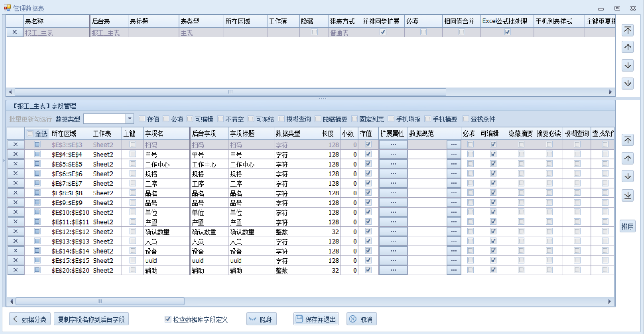Toggle the 全选 select-all checkbox
Viewport: 644px width, 334px height.
pyautogui.click(x=30, y=134)
